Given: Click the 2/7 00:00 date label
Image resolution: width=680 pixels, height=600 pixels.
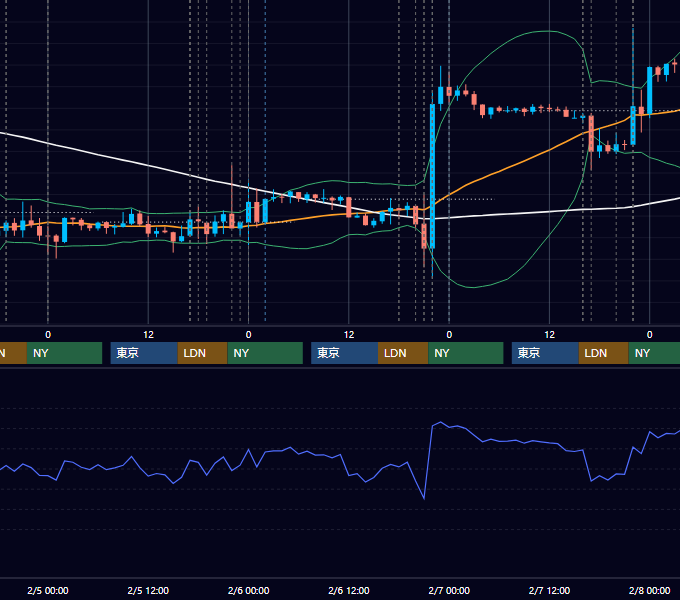Looking at the screenshot, I should [449, 590].
